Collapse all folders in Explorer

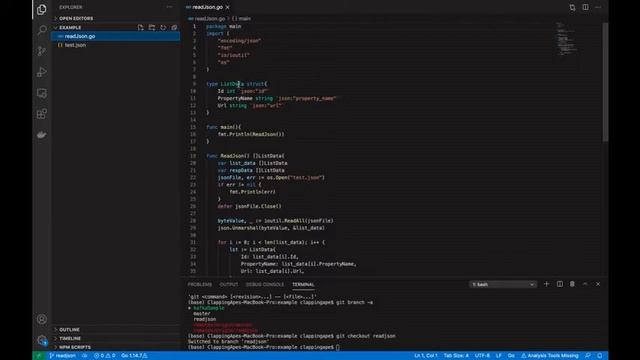(174, 27)
